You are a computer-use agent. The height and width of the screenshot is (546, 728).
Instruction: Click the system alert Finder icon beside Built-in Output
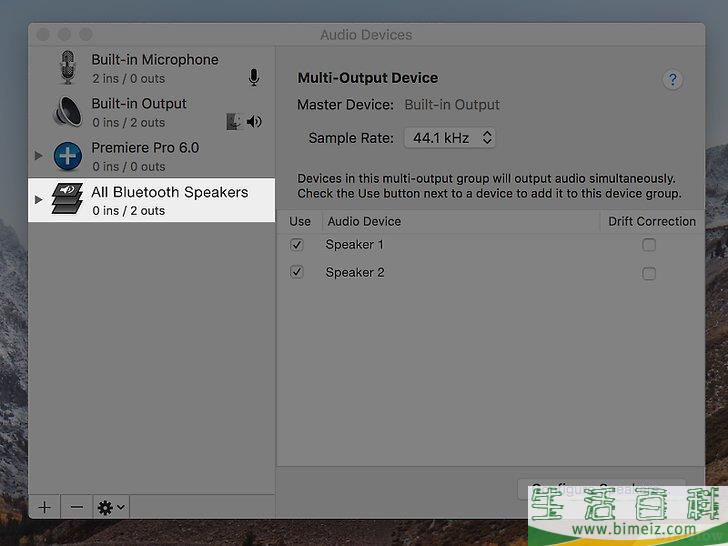pyautogui.click(x=234, y=122)
